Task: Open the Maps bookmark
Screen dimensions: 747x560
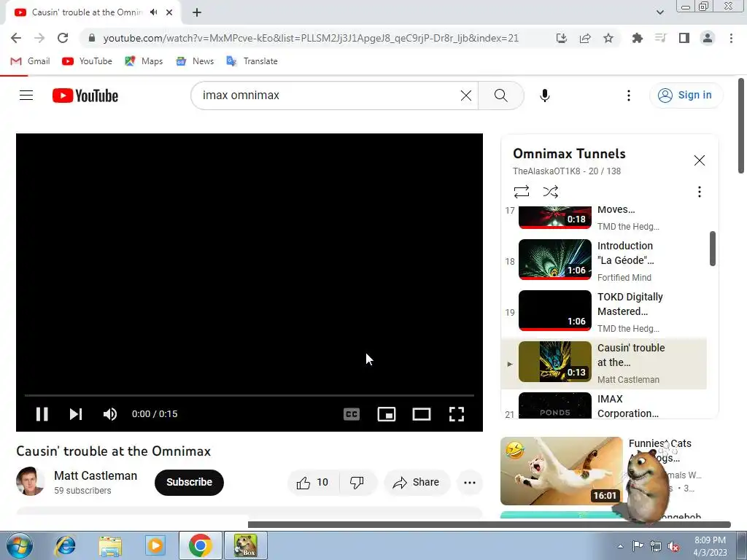Action: click(x=144, y=61)
